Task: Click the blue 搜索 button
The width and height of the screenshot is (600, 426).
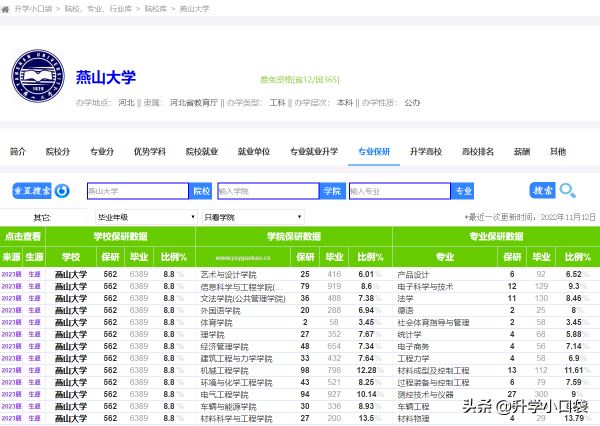Action: [542, 190]
